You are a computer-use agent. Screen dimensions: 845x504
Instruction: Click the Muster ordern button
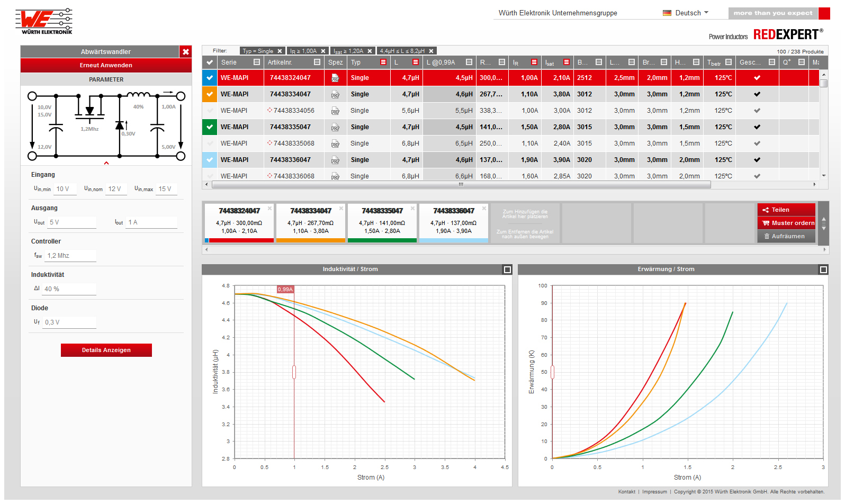[x=786, y=223]
